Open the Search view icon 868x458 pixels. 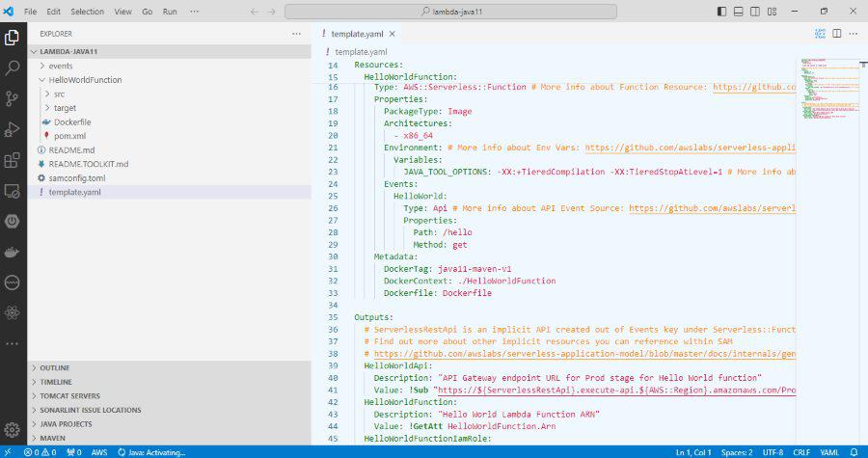click(x=12, y=68)
